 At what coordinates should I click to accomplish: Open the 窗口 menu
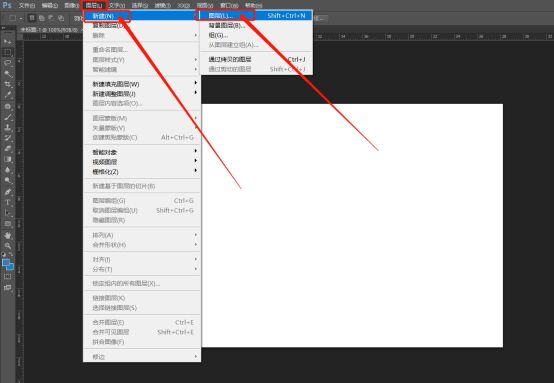pos(229,6)
